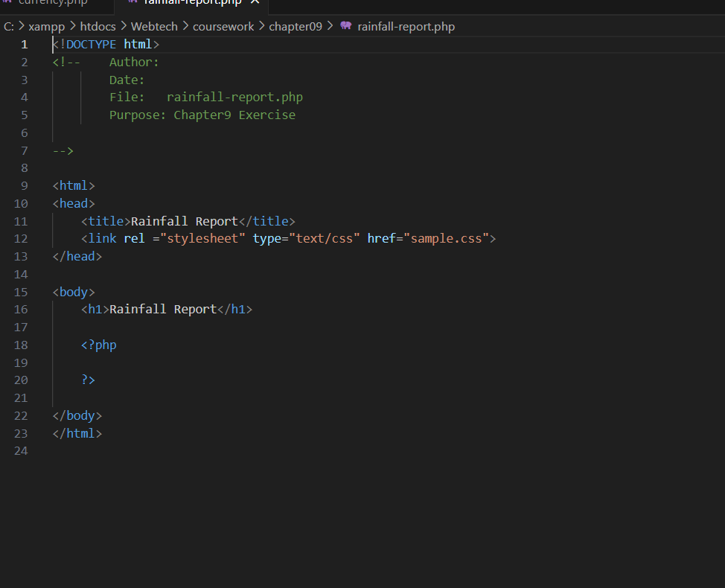Click line number 18 in the gutter

[x=20, y=345]
